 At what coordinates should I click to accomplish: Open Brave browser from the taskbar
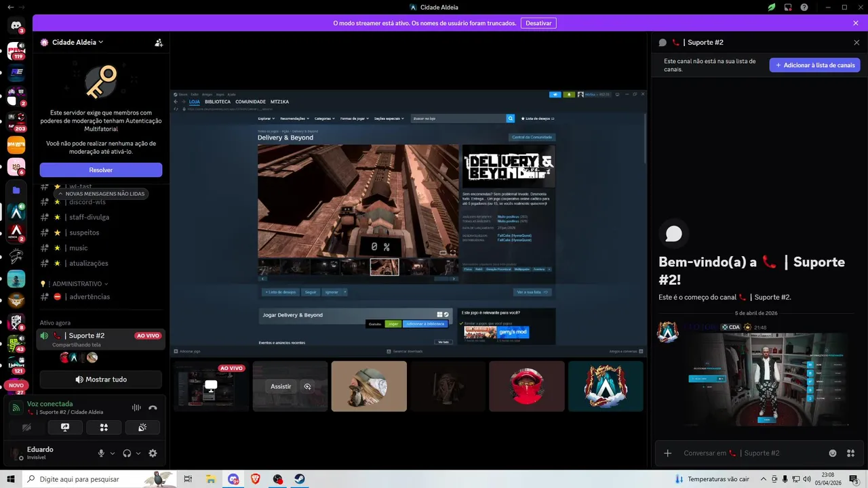[255, 479]
